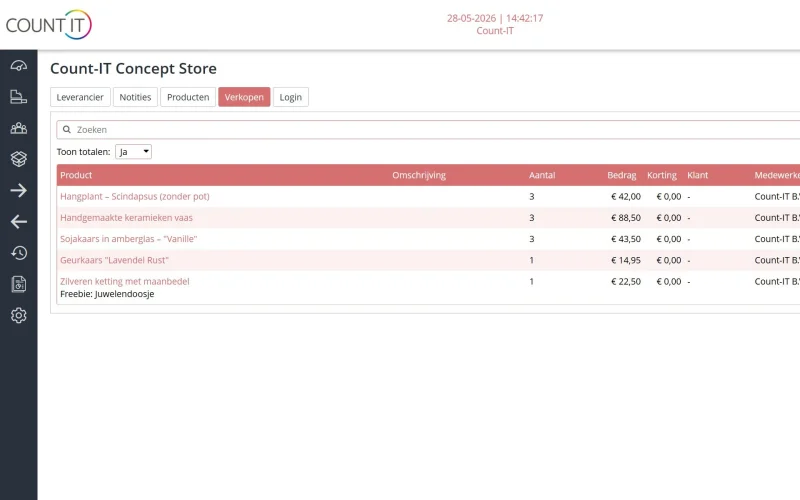This screenshot has width=800, height=500.
Task: Open Zilveren ketting met maanbedel link
Action: coord(124,281)
